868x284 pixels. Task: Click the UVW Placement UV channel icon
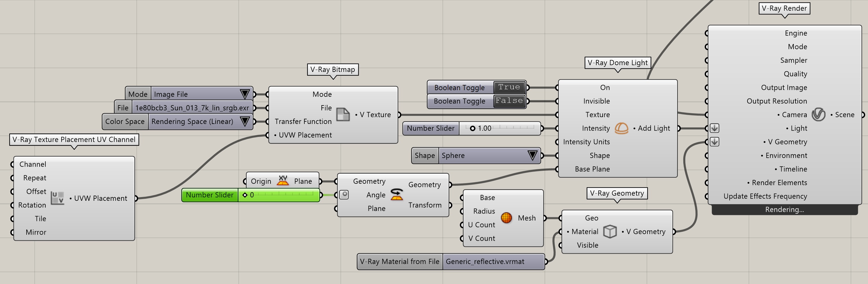pyautogui.click(x=57, y=198)
